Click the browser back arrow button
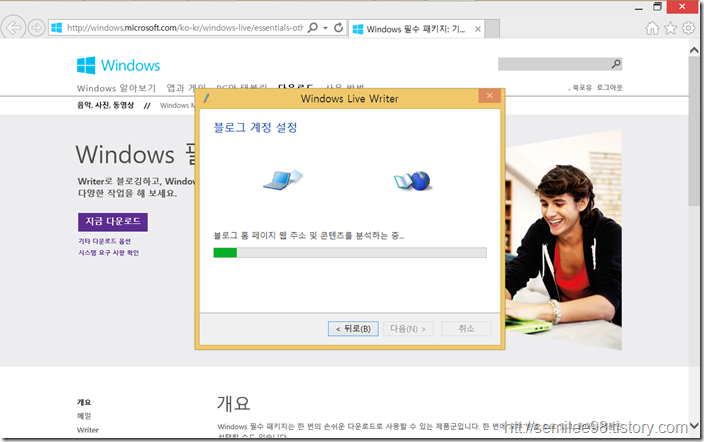This screenshot has width=704, height=442. pos(13,28)
